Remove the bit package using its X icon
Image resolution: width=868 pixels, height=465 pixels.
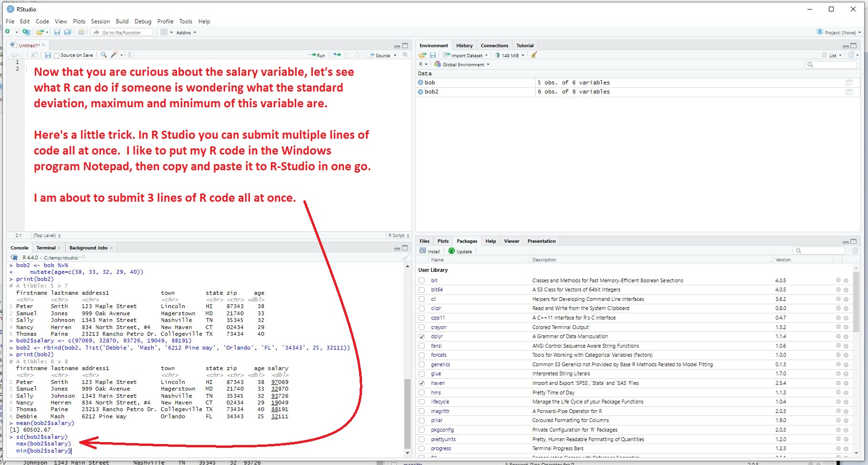click(846, 281)
